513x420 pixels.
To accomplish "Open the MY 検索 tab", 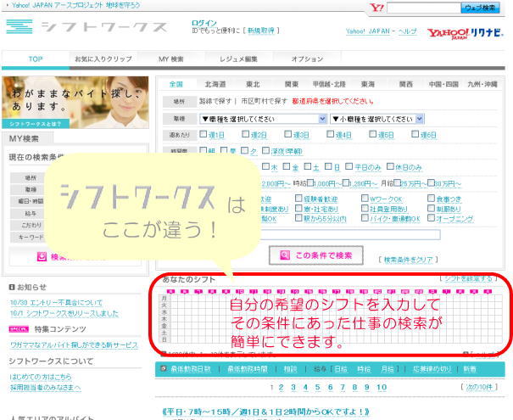I will point(171,59).
